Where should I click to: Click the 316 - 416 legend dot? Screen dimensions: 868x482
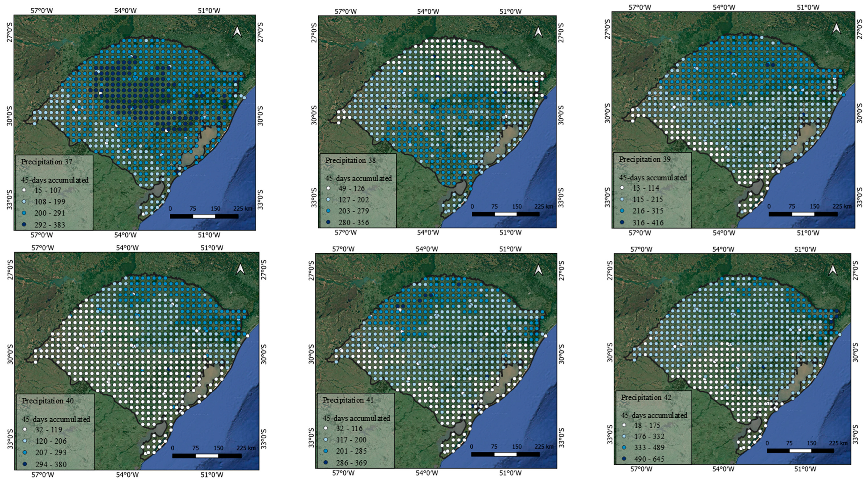(x=622, y=223)
